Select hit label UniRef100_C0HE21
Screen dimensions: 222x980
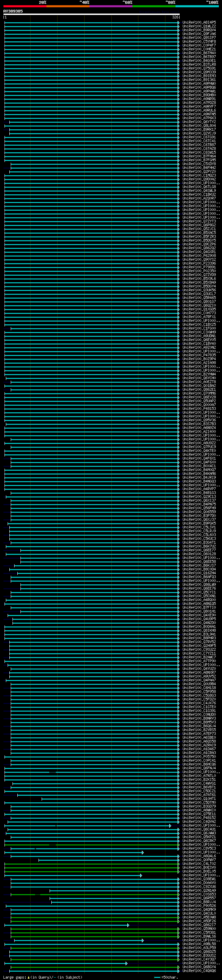pyautogui.click(x=199, y=49)
